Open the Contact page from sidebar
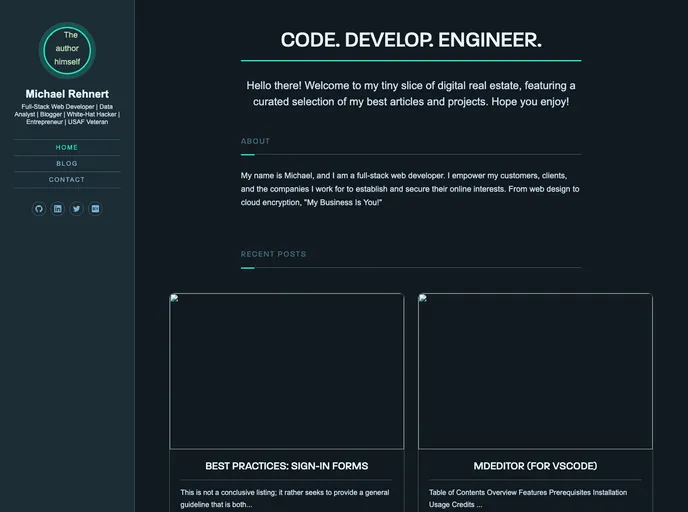Image resolution: width=688 pixels, height=512 pixels. pos(67,180)
